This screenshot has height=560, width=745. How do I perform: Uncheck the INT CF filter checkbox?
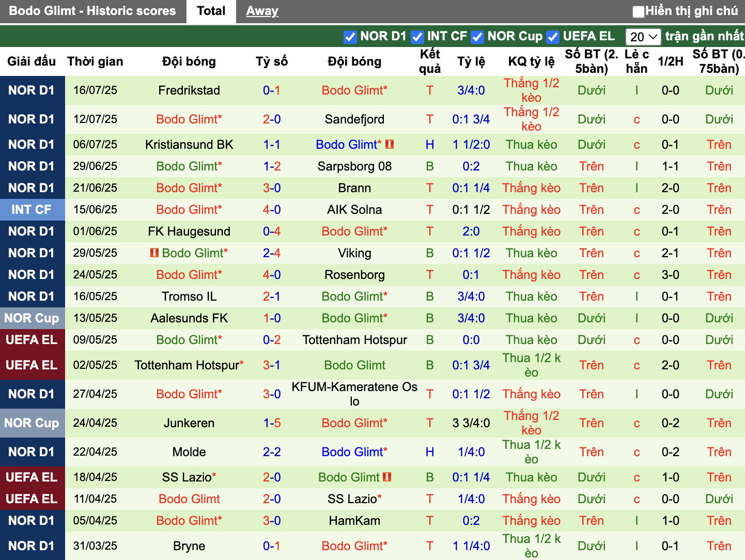tap(417, 37)
